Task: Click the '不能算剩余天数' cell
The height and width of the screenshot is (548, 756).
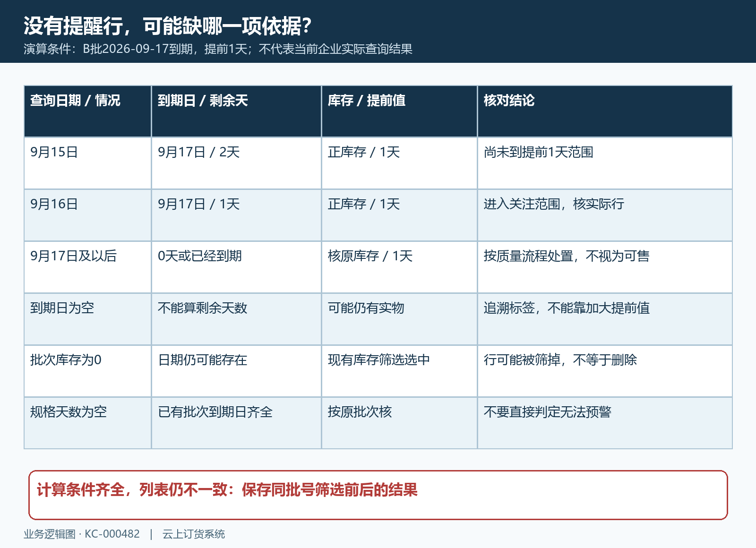Action: click(236, 319)
